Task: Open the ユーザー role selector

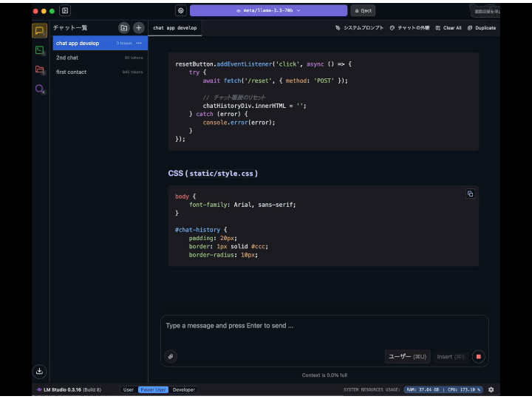Action: pyautogui.click(x=407, y=357)
